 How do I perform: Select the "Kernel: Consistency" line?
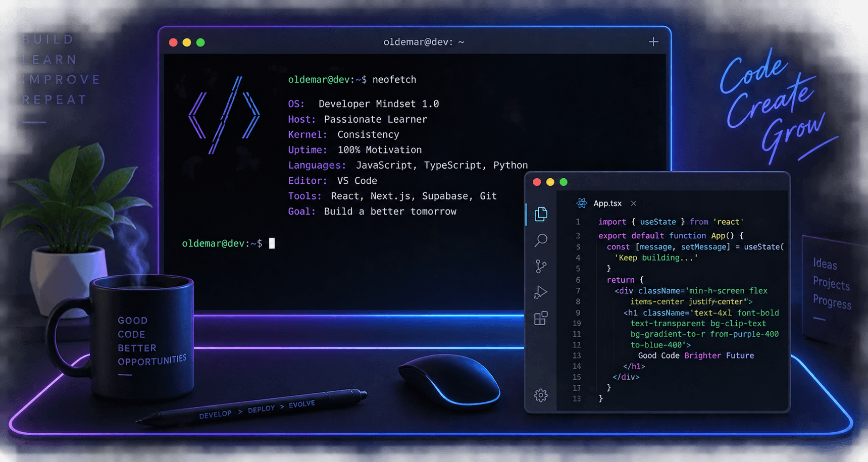tap(343, 134)
